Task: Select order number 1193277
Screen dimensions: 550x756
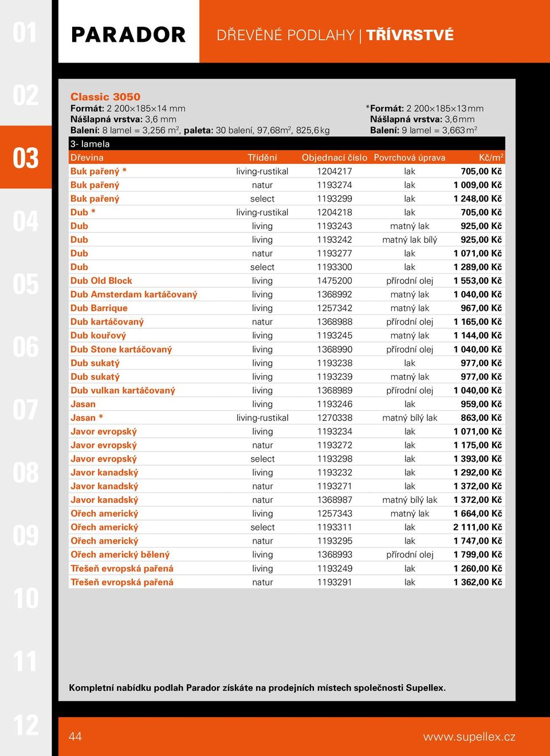Action: pyautogui.click(x=335, y=253)
